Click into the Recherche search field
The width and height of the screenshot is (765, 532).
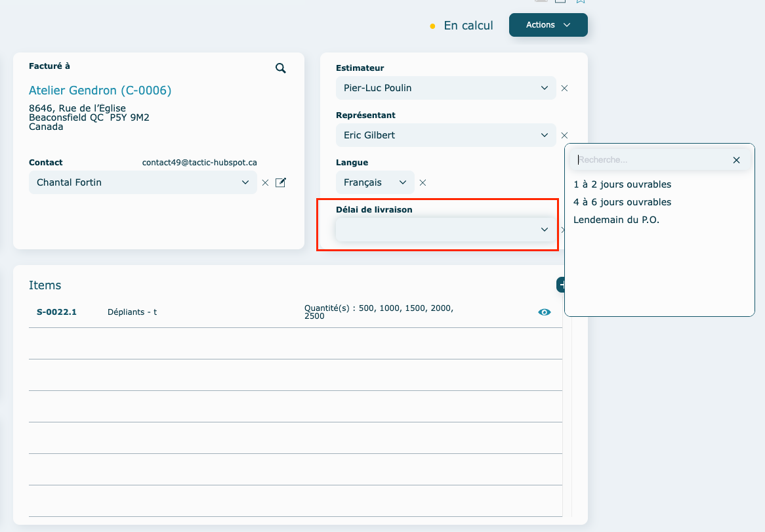click(x=650, y=160)
